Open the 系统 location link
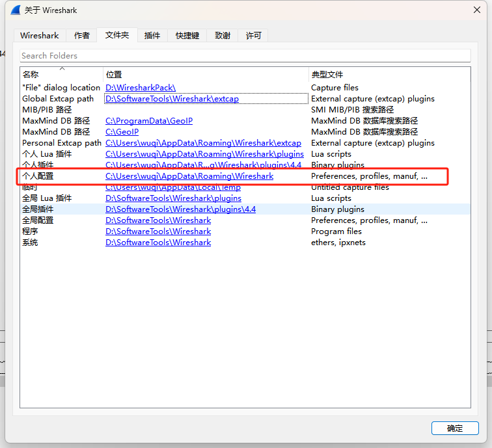 158,243
